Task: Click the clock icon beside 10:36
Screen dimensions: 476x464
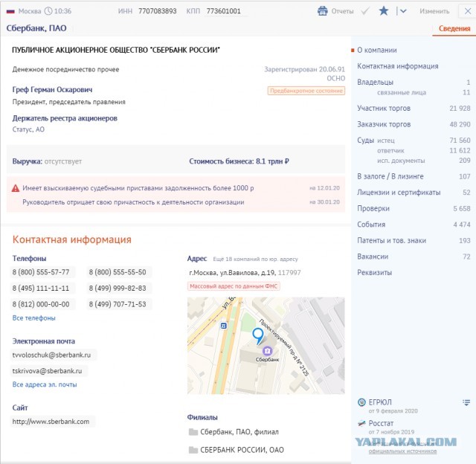Action: [48, 11]
